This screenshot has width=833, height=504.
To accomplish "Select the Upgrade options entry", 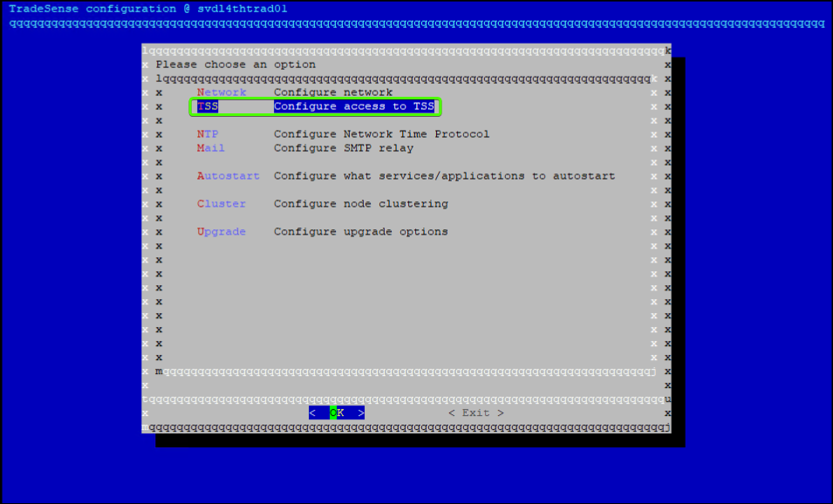I will [x=323, y=232].
